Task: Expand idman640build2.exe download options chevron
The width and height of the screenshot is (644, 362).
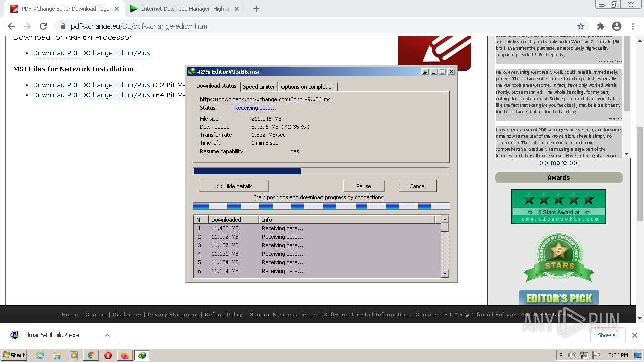Action: [107, 335]
